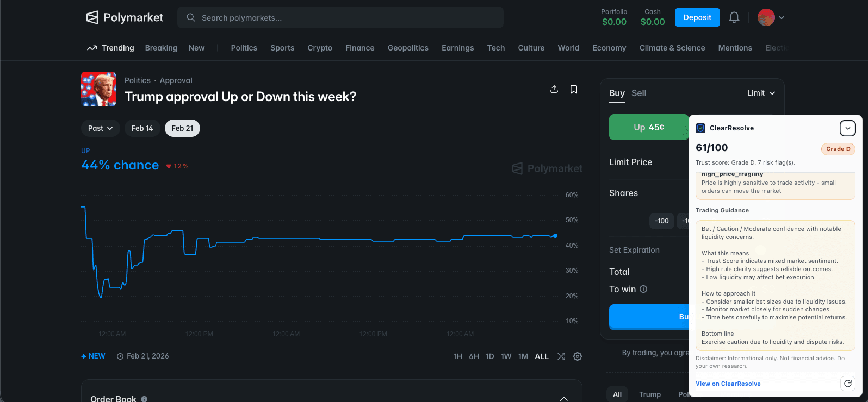
Task: Open the Limit order type dropdown
Action: (761, 93)
